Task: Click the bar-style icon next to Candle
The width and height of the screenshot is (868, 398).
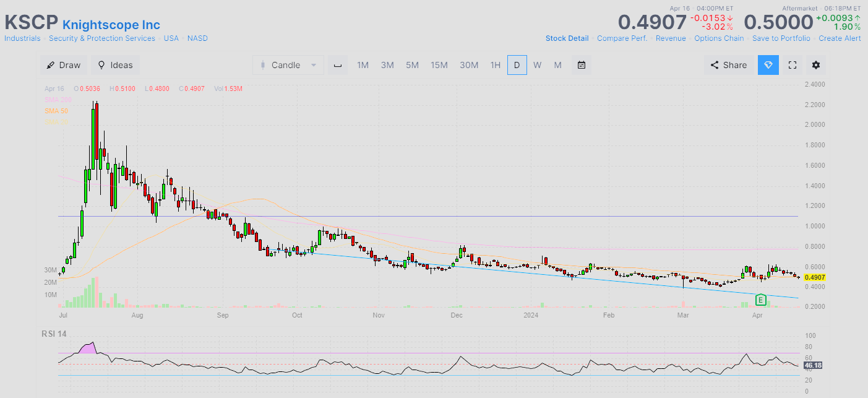Action: point(338,65)
